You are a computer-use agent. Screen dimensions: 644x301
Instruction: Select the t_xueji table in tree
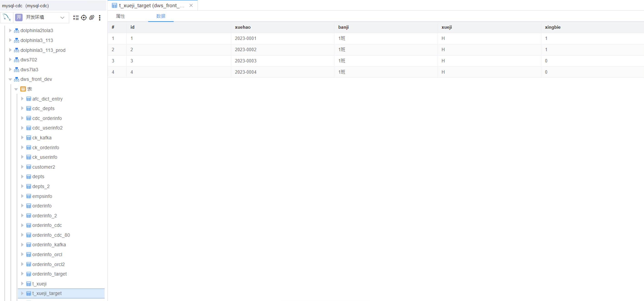tap(39, 284)
